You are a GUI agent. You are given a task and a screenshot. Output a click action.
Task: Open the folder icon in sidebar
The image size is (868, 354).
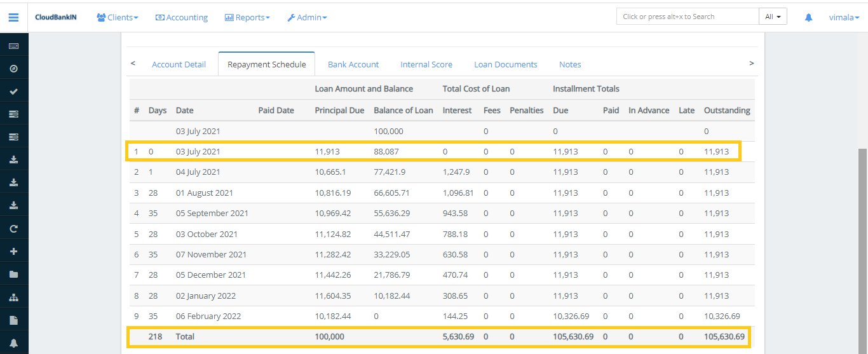(x=13, y=275)
